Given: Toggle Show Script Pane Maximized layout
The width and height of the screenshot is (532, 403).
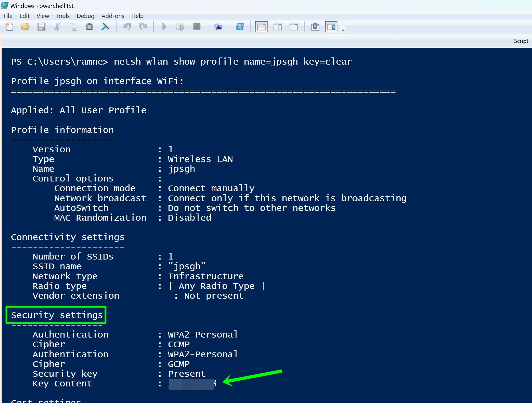Looking at the screenshot, I should (294, 27).
